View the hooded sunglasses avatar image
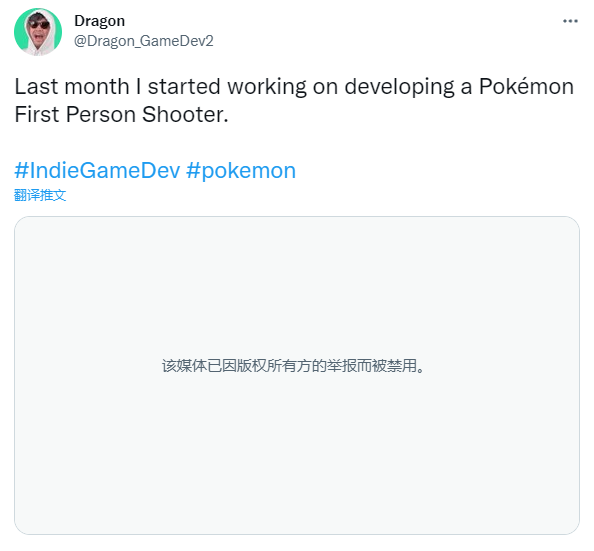 (38, 32)
